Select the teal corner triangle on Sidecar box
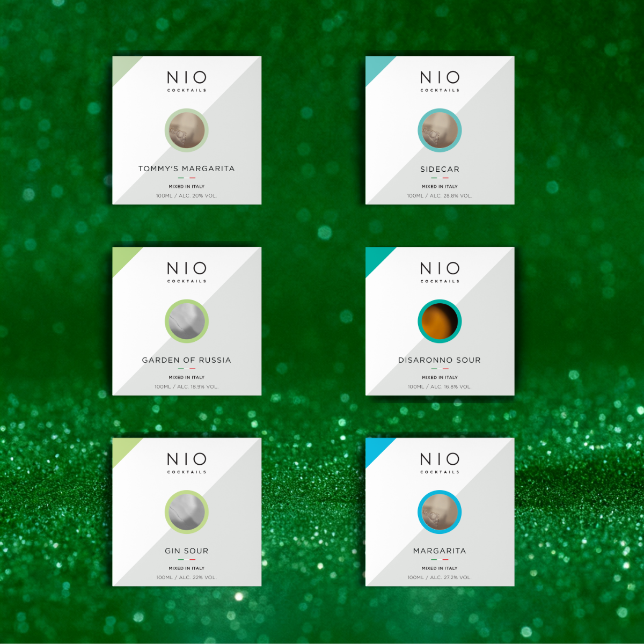 coord(376,66)
